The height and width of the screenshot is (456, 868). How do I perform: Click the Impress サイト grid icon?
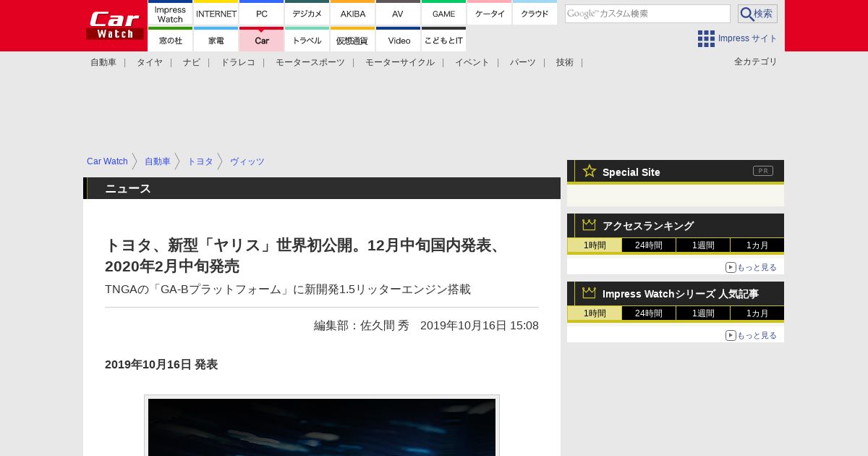[706, 38]
